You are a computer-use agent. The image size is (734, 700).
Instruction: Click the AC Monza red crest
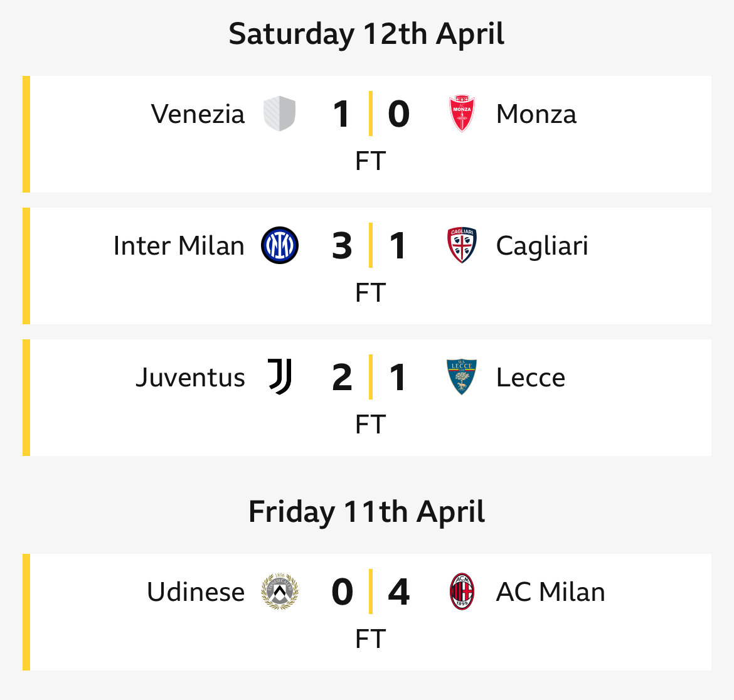point(462,114)
